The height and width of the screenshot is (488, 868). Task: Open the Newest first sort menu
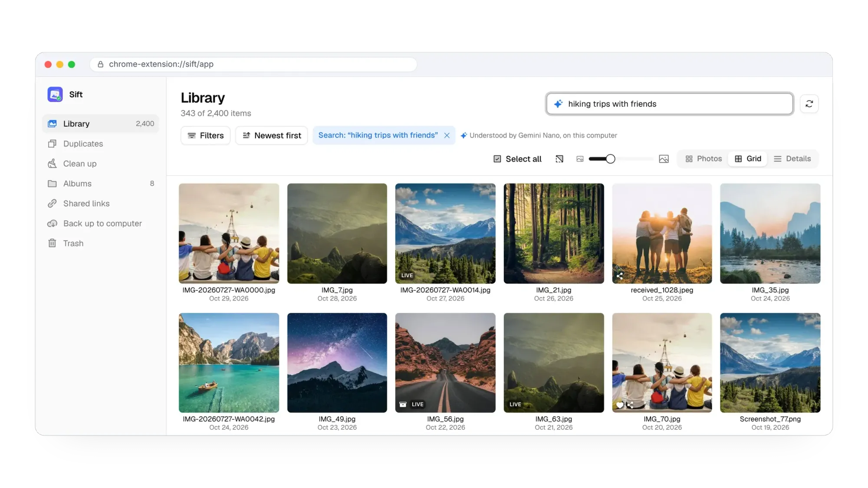pyautogui.click(x=271, y=135)
